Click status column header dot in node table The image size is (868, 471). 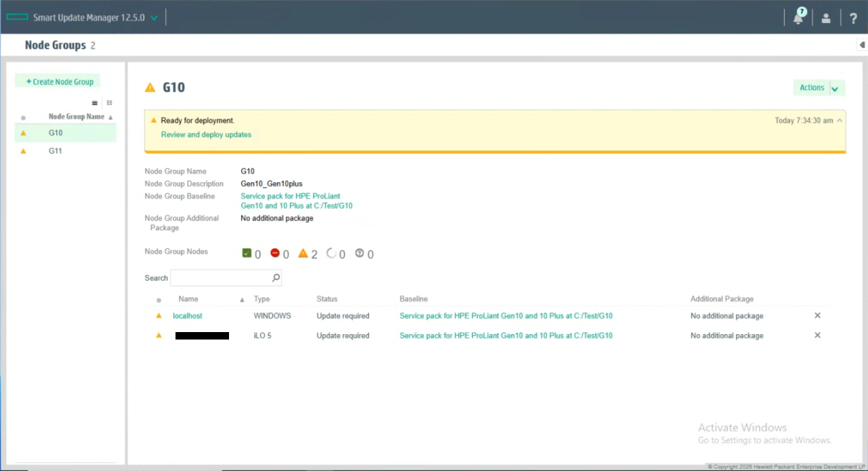(159, 300)
